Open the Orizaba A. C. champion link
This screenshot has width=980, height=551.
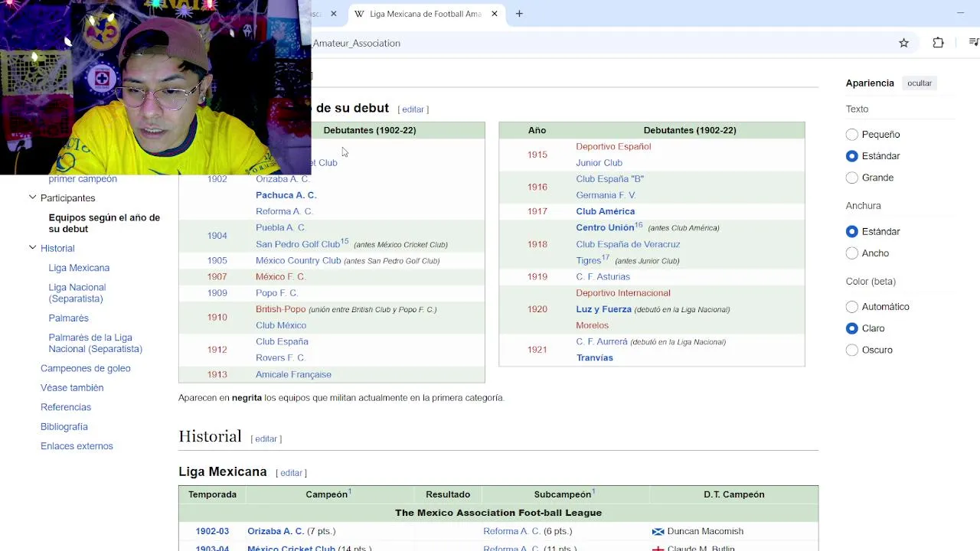(x=276, y=531)
